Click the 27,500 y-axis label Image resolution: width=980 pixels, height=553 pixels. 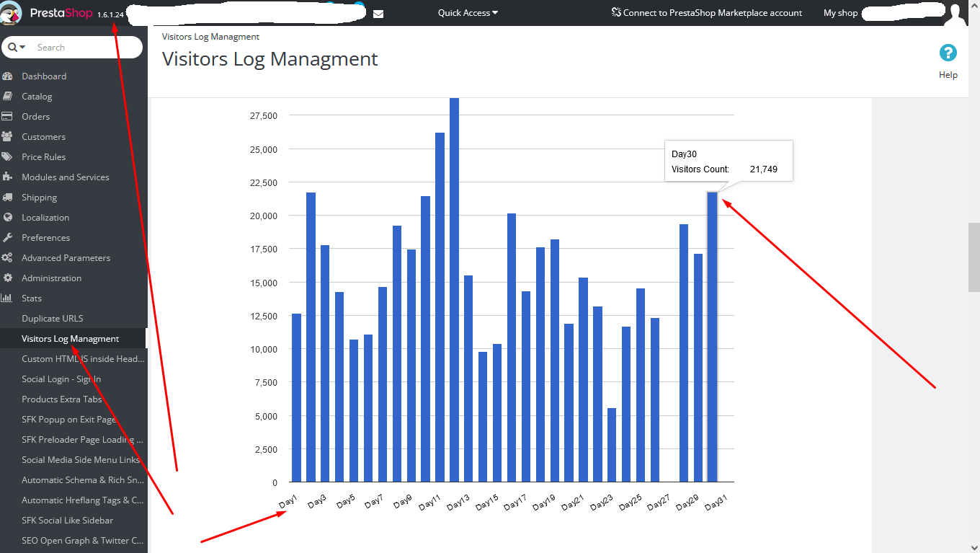[x=264, y=115]
